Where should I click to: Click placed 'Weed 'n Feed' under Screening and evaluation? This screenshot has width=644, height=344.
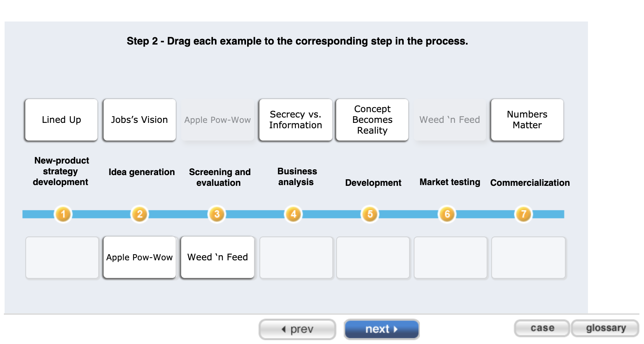point(217,257)
